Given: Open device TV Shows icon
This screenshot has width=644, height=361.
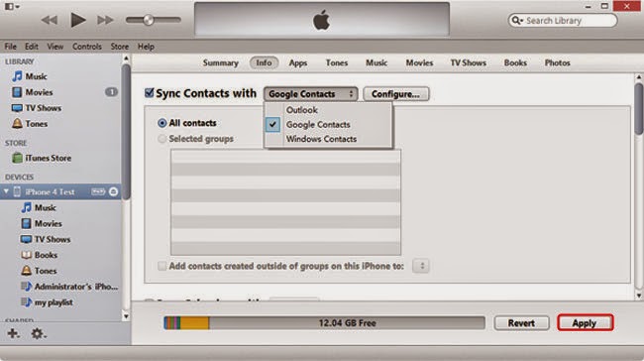Looking at the screenshot, I should (27, 239).
